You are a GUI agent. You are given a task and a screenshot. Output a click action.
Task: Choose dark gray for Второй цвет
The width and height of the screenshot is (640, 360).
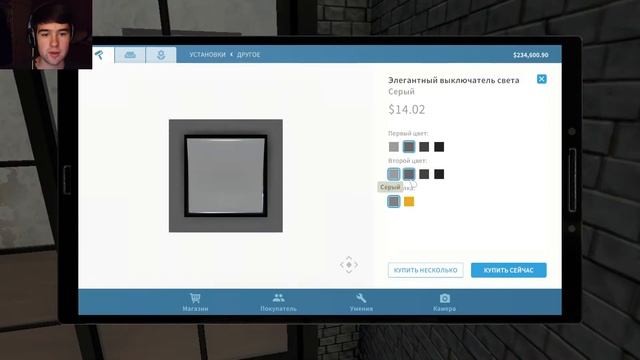[424, 174]
